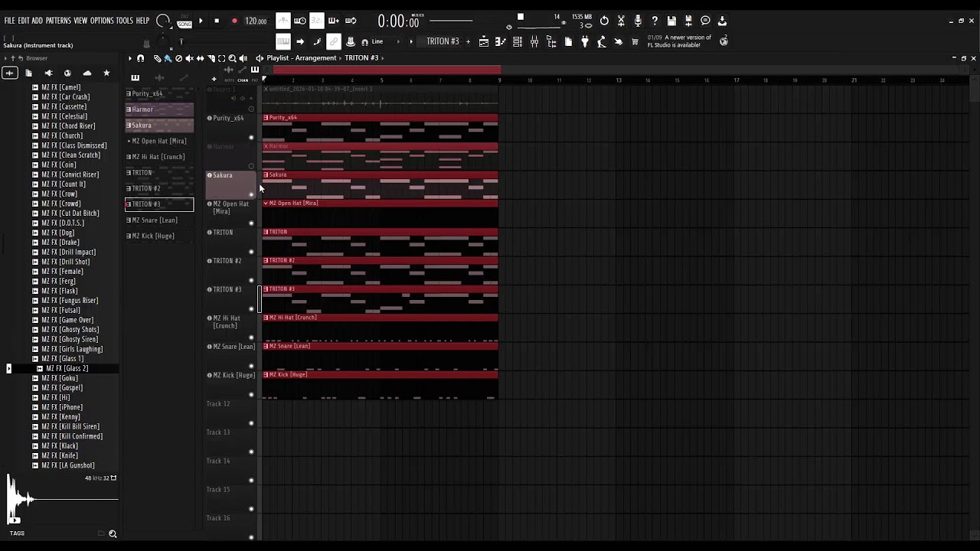Open the audio editor scissors icon

coord(621,21)
